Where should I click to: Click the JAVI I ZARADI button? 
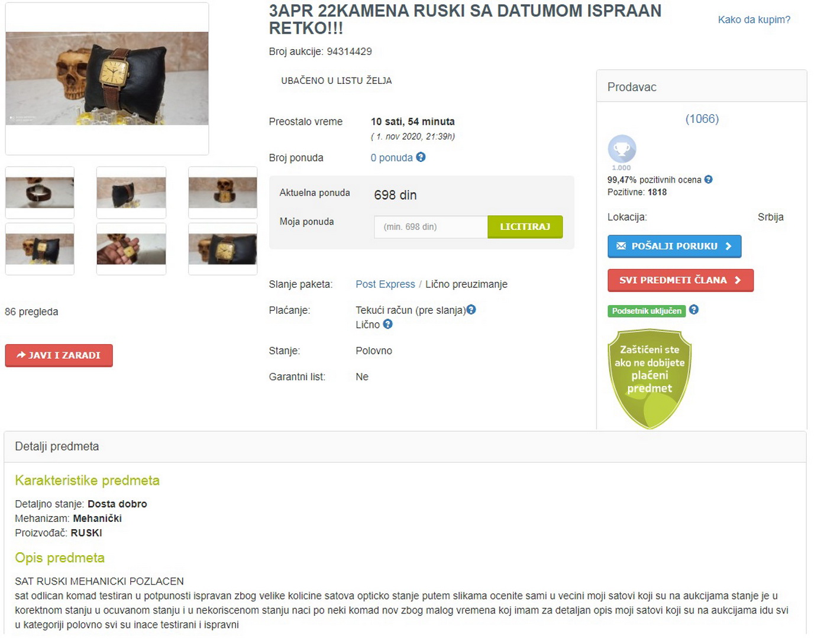(59, 355)
